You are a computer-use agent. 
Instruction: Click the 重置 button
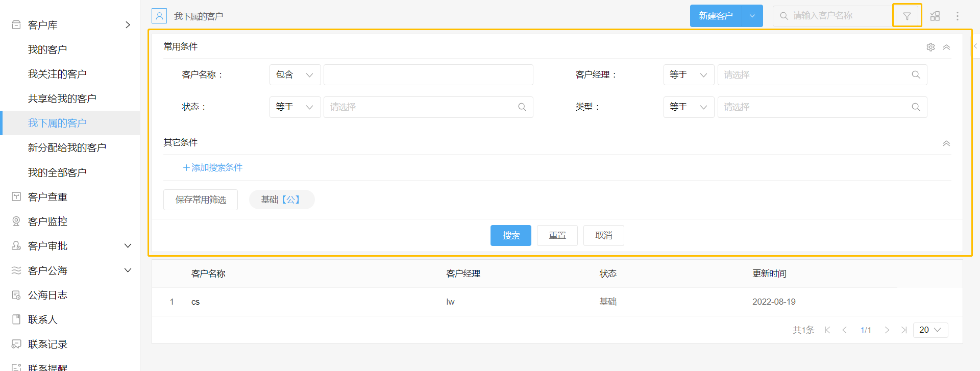click(557, 235)
